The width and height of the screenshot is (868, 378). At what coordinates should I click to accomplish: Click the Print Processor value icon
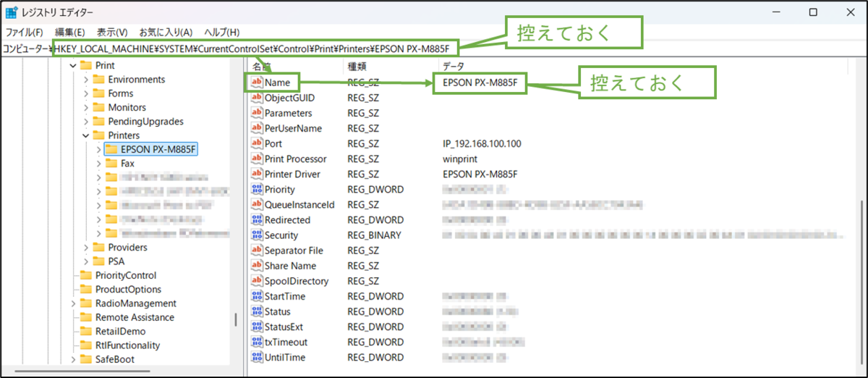point(257,159)
